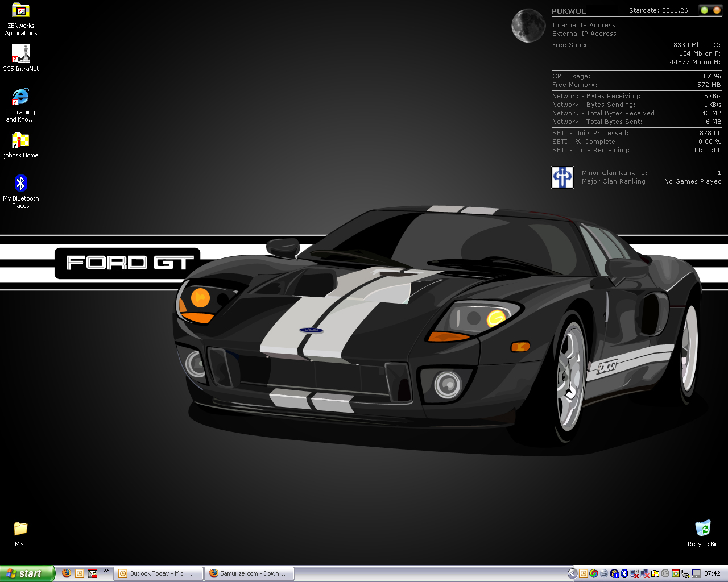The height and width of the screenshot is (582, 728).
Task: Open the ZENworks Applications desktop icon
Action: (20, 19)
